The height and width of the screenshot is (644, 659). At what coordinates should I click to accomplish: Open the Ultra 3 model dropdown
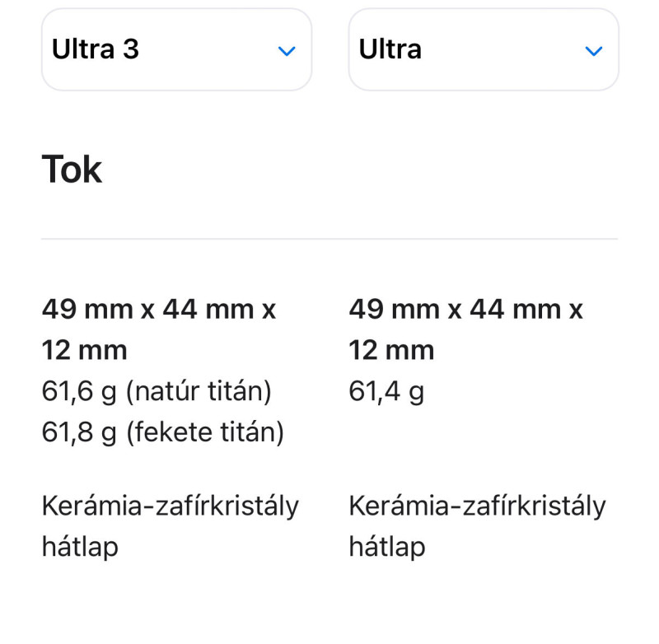pyautogui.click(x=176, y=49)
